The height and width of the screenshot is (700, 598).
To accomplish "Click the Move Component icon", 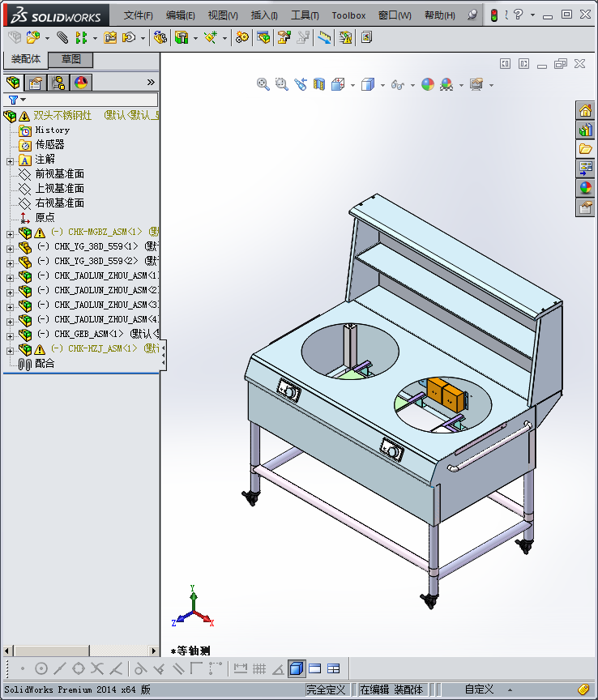I will coord(129,37).
